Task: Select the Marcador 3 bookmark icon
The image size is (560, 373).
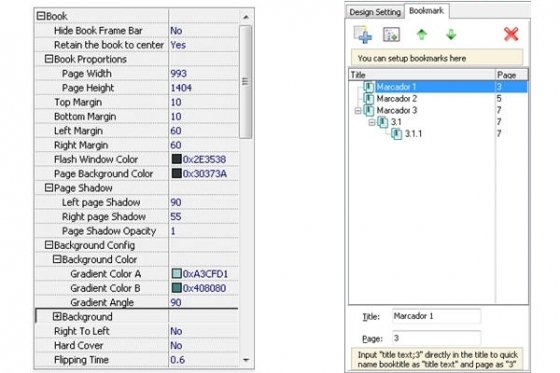Action: coord(369,110)
